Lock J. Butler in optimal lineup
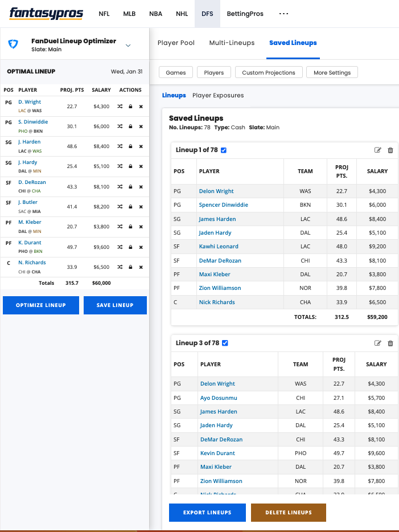 (x=130, y=207)
